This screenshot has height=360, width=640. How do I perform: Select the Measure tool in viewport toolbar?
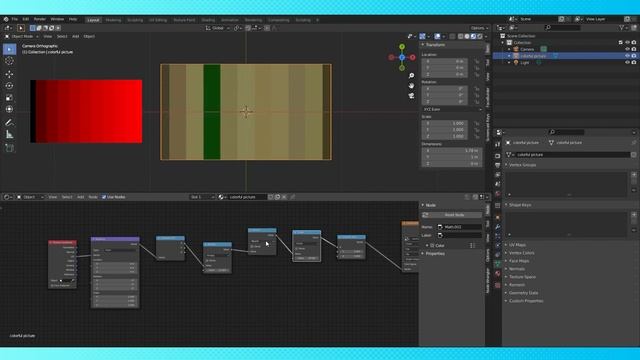pyautogui.click(x=9, y=134)
